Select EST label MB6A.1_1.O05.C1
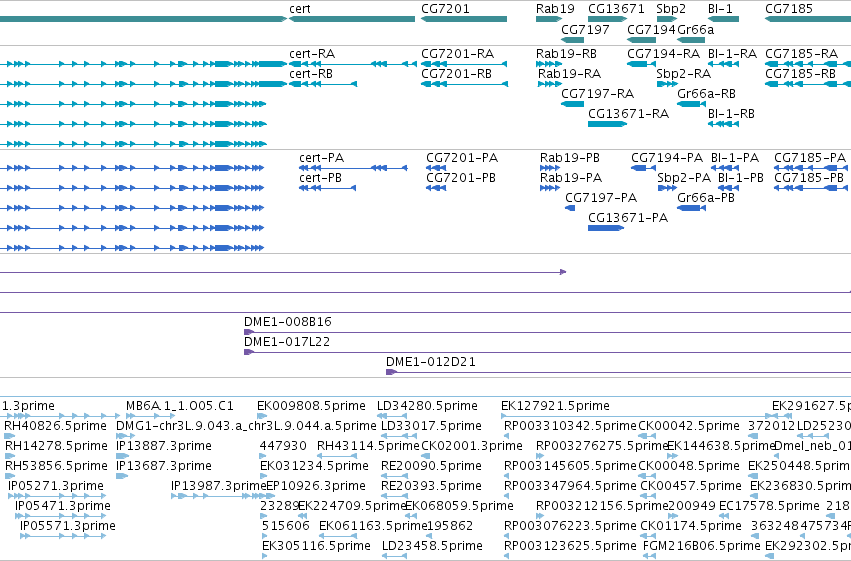The image size is (851, 561). 180,406
